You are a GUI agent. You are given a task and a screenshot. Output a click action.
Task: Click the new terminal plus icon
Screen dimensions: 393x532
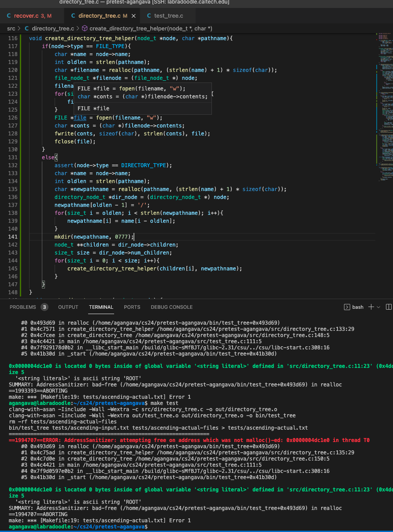point(371,307)
